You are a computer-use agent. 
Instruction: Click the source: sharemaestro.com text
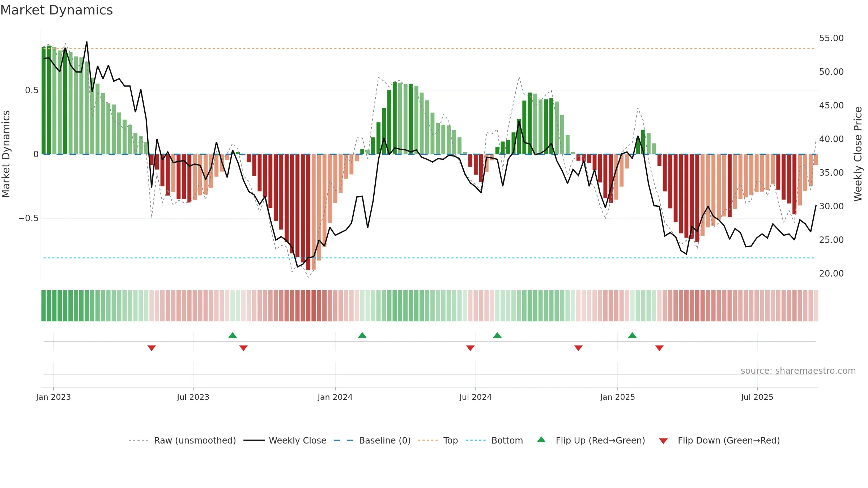798,371
